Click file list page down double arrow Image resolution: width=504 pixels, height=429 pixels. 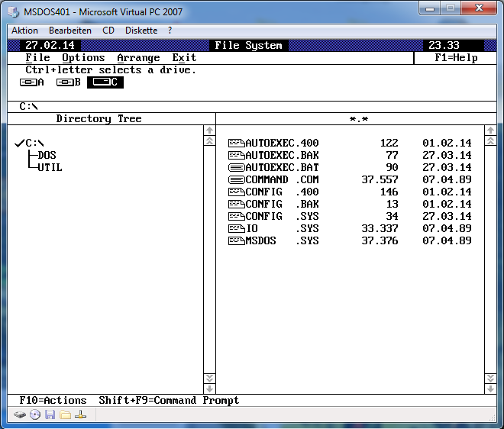tap(490, 378)
